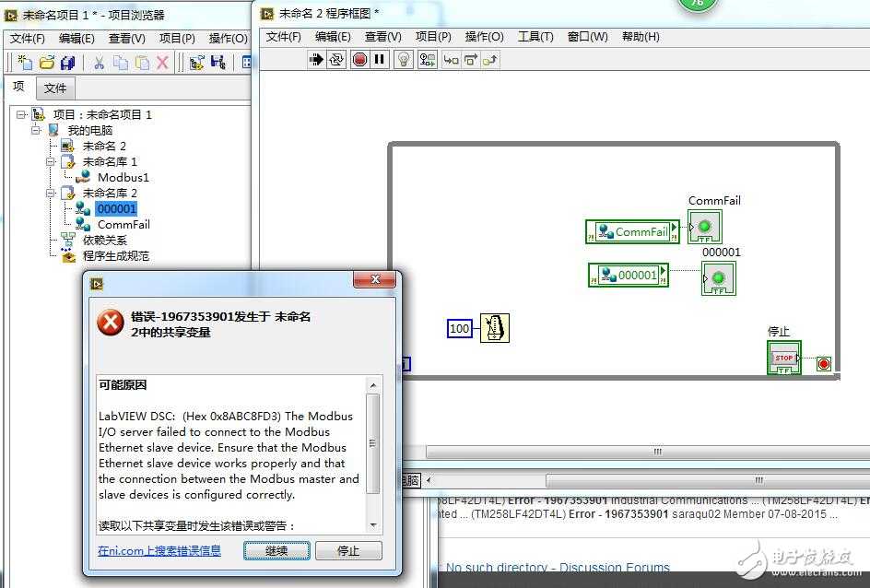Open 项目(P) menu in project explorer
Viewport: 870px width, 588px height.
coord(177,39)
